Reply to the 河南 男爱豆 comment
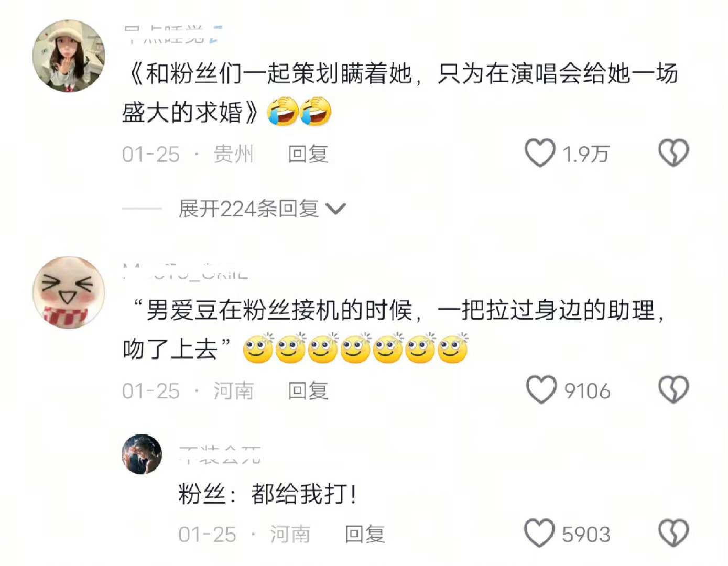This screenshot has height=566, width=728. pos(308,391)
